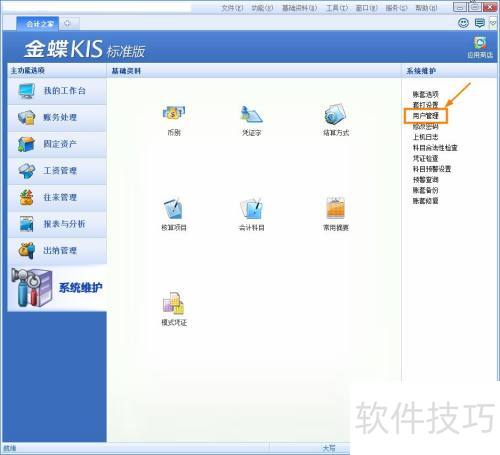Click the add new tab button

pos(68,24)
